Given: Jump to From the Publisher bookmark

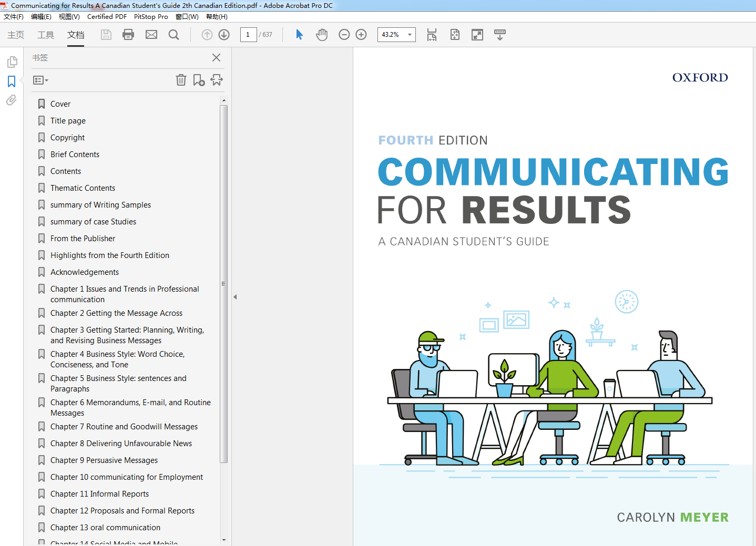Looking at the screenshot, I should (83, 239).
